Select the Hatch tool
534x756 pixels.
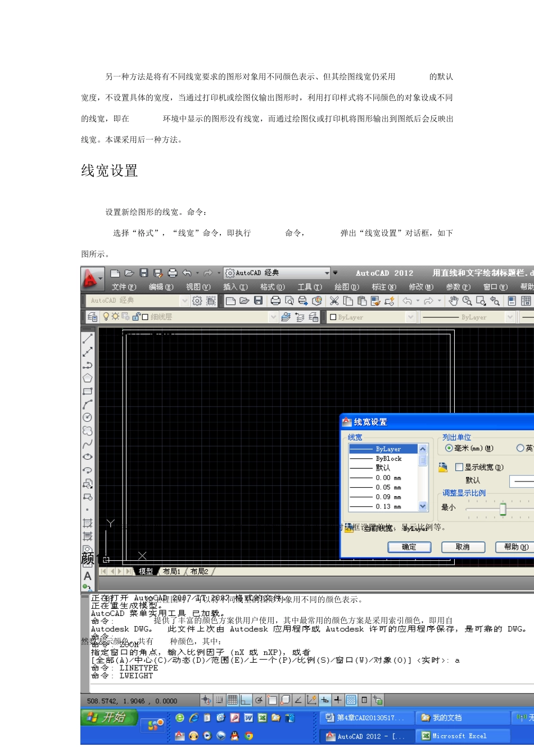(88, 523)
